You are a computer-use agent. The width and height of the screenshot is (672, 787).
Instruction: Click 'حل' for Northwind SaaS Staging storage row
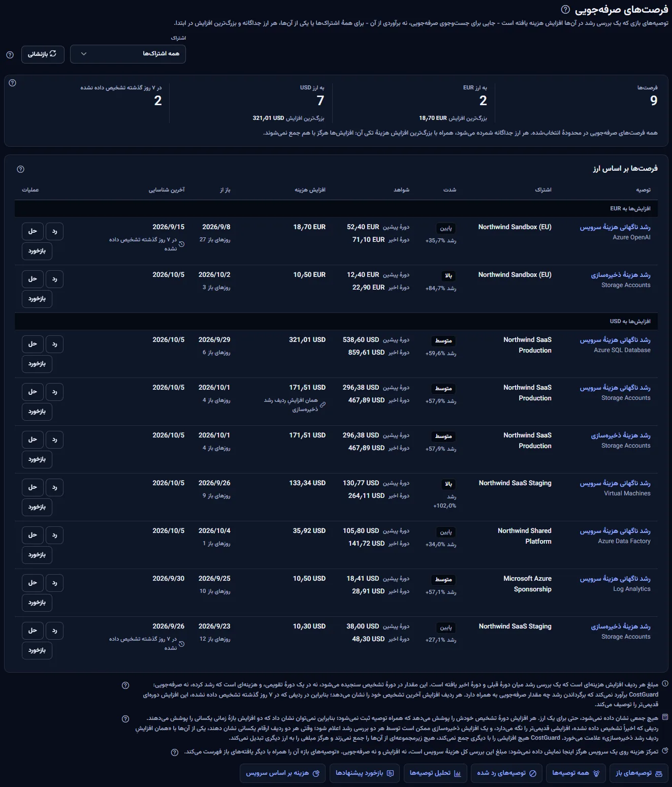tap(33, 631)
